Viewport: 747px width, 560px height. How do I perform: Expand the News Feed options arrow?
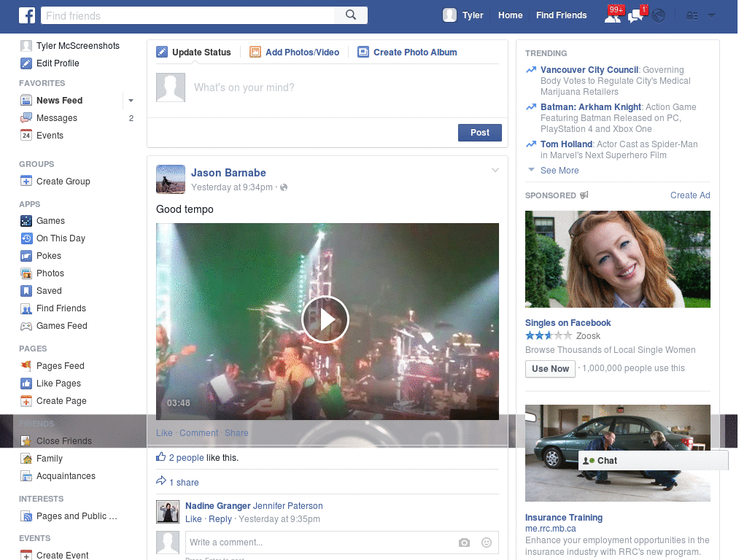coord(131,101)
